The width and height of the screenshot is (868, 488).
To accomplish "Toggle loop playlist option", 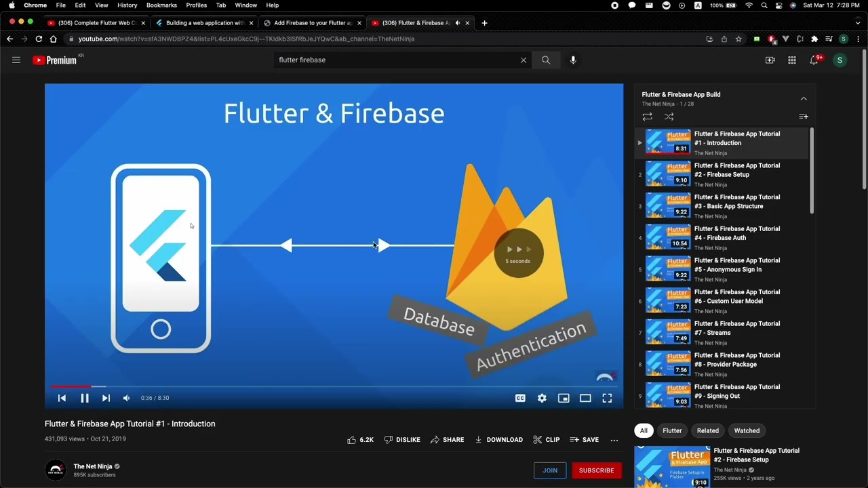I will coord(647,117).
